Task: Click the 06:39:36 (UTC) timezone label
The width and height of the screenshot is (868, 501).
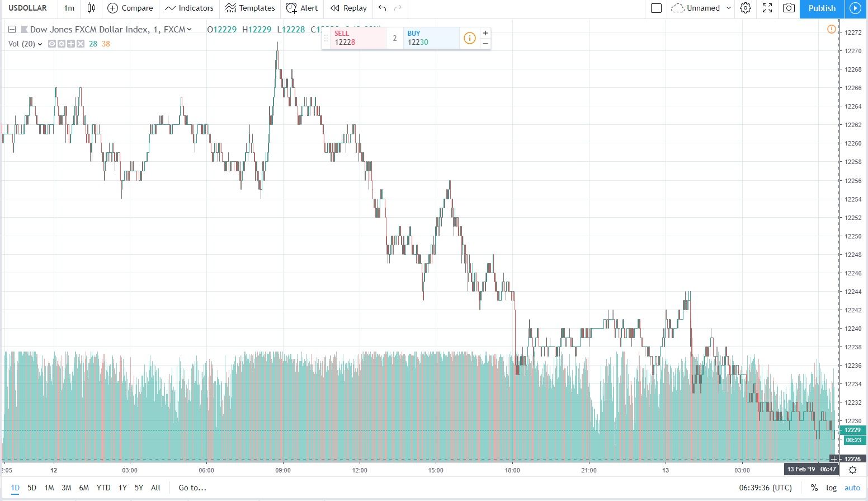Action: tap(766, 488)
